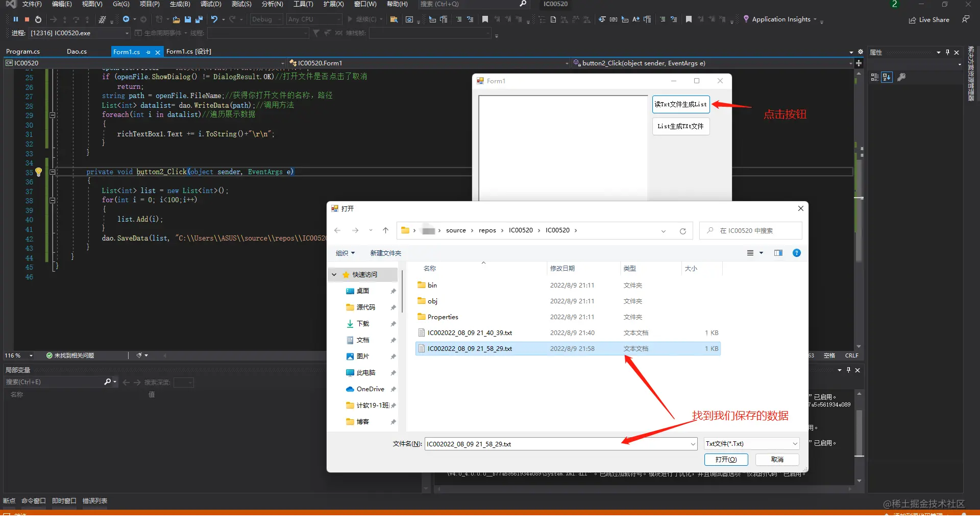Click the repos breadcrumb segment

click(487, 230)
